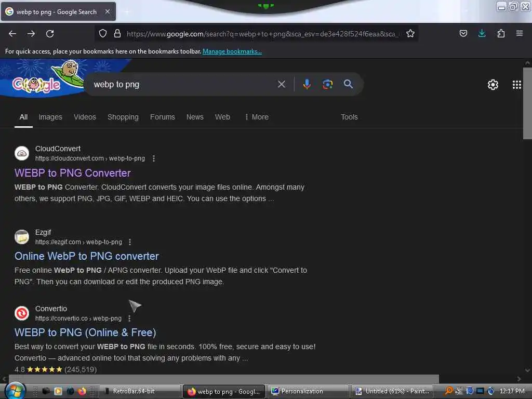Open options menu for Ezgif result
Screen dimensions: 532x399
130,242
